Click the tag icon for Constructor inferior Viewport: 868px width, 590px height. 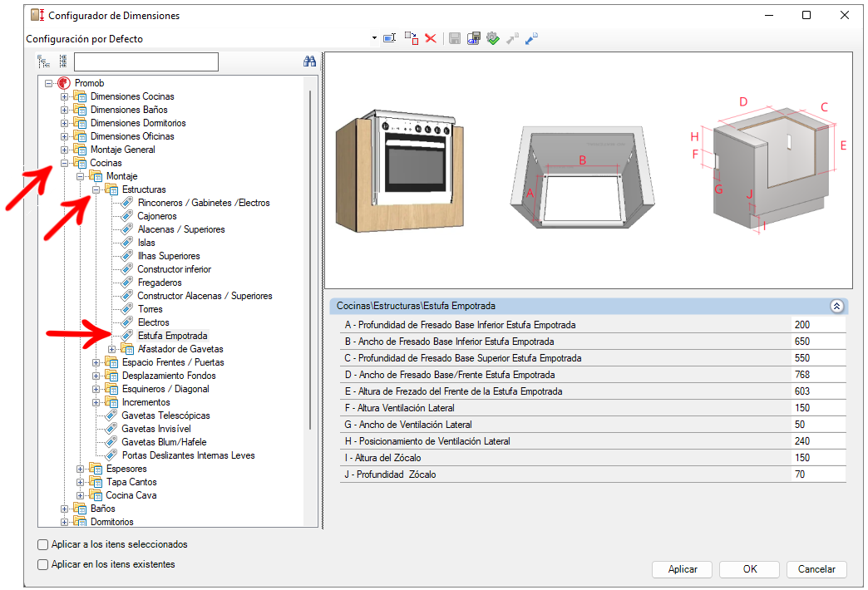tap(127, 269)
